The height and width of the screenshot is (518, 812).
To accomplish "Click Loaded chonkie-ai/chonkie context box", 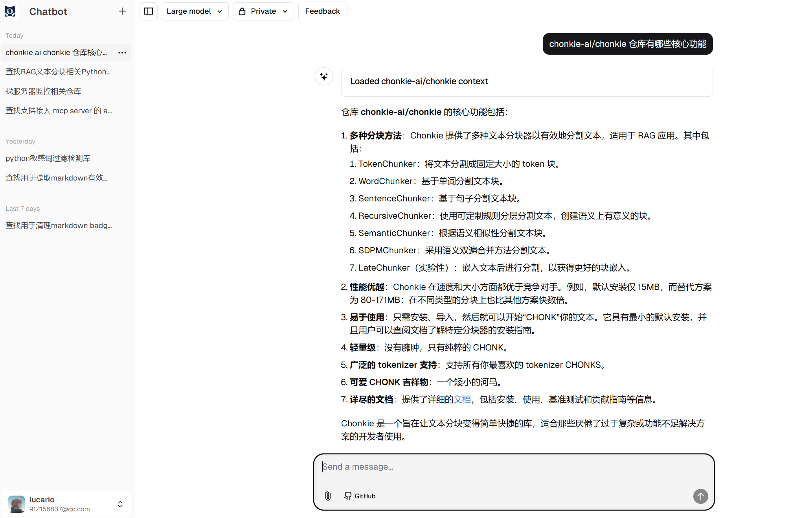I will click(527, 82).
